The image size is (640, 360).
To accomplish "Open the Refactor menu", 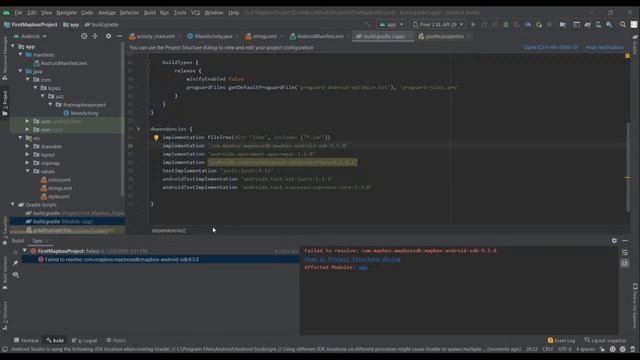I will point(129,13).
